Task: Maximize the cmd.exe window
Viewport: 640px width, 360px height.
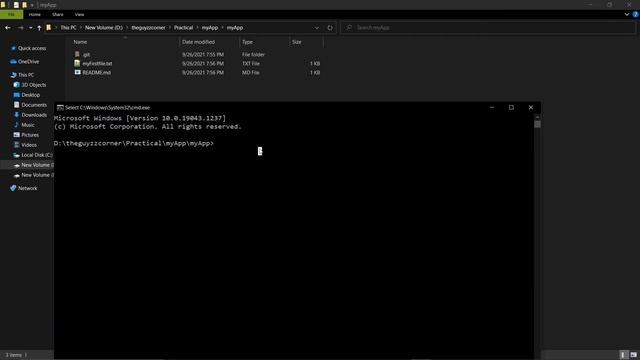Action: click(511, 107)
